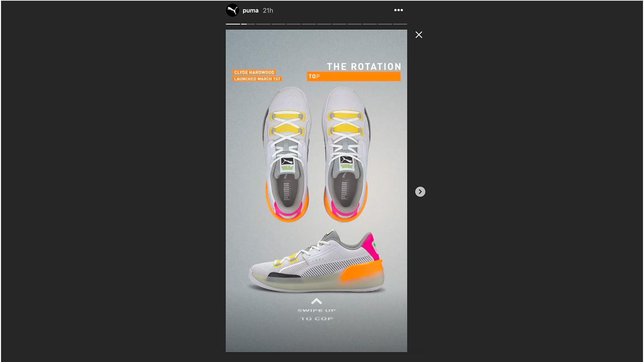This screenshot has height=362, width=644.
Task: Close the story viewer with the X
Action: 419,35
